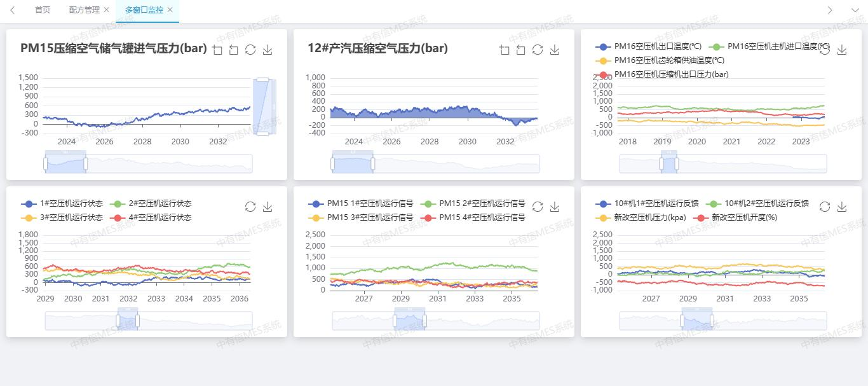868x386 pixels.
Task: Expand the tab list dropdown chevron
Action: [x=855, y=10]
